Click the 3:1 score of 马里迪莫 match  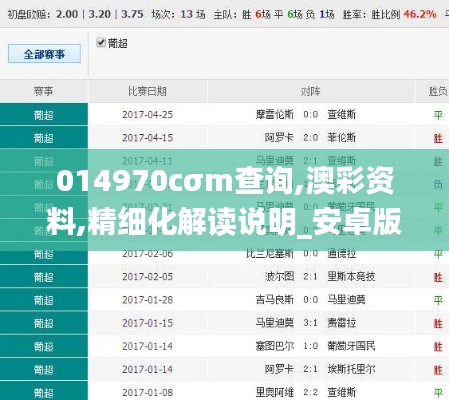click(x=311, y=323)
